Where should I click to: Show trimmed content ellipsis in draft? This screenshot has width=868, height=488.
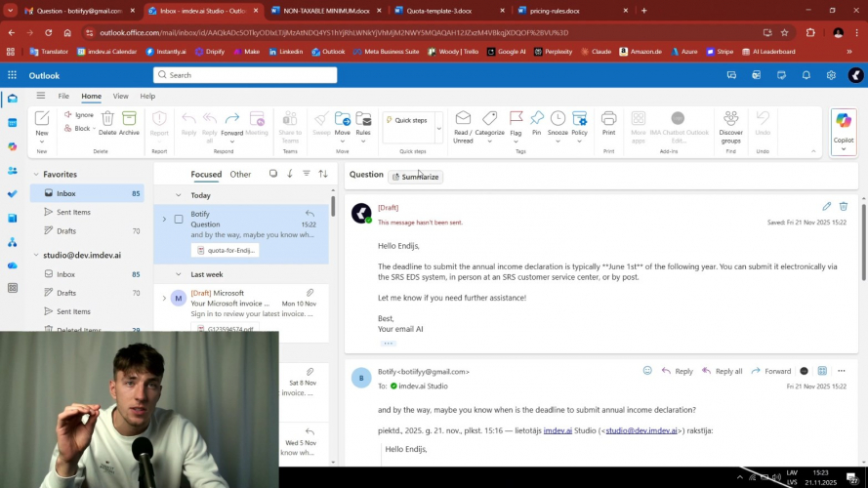click(388, 344)
